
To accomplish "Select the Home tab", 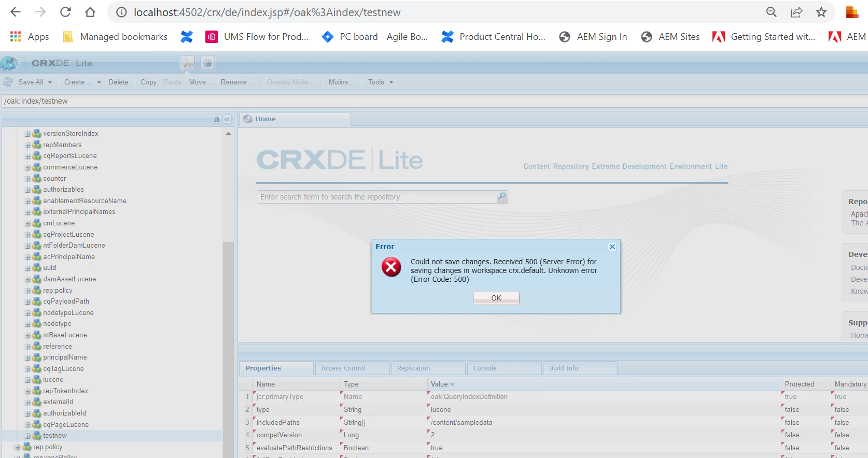I will click(295, 119).
